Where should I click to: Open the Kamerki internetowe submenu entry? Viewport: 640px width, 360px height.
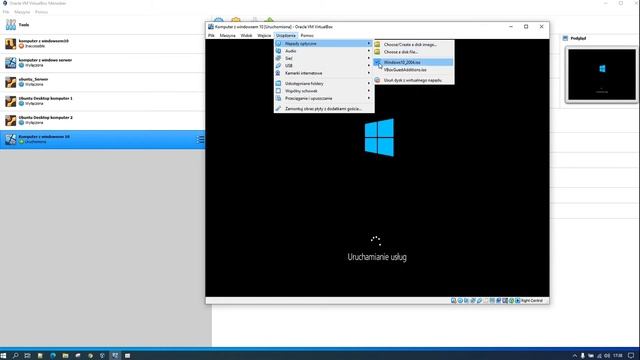coord(324,73)
